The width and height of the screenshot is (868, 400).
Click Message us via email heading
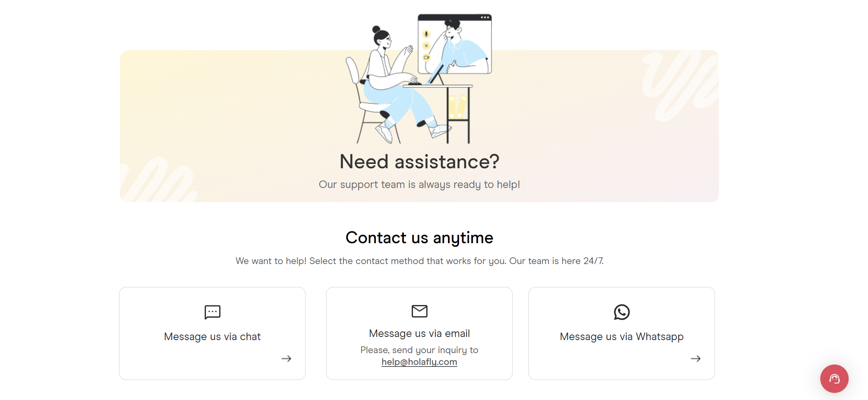[x=419, y=333]
